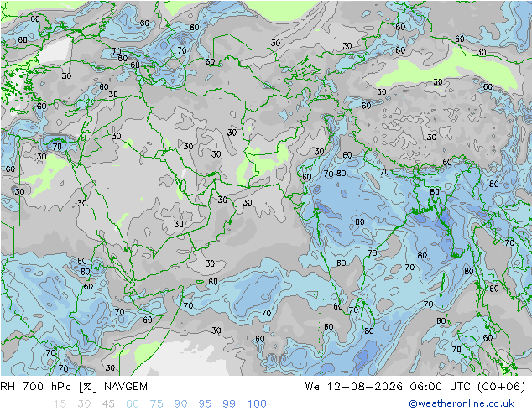Image resolution: width=532 pixels, height=411 pixels.
Task: Click the weatheronline.co.uk copyright link
Action: (461, 403)
